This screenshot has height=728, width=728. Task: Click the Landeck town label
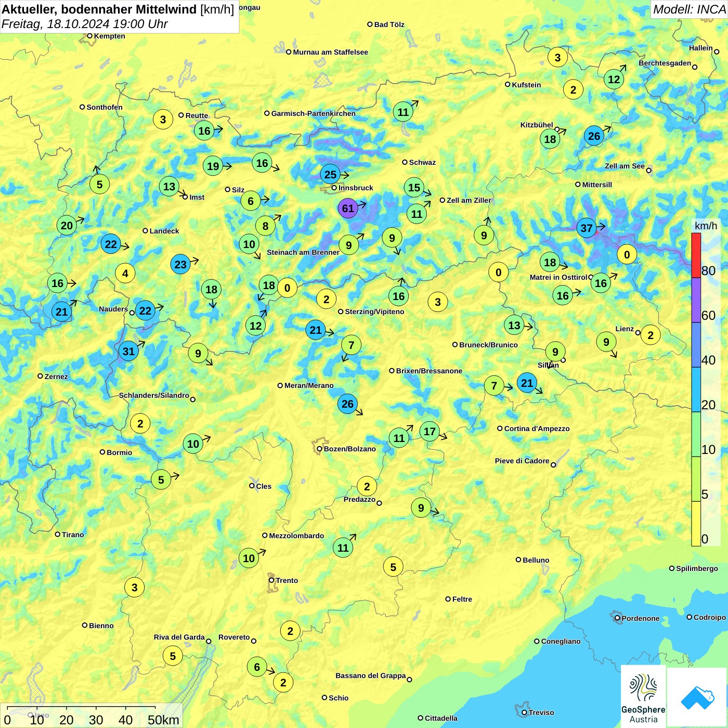tap(164, 231)
